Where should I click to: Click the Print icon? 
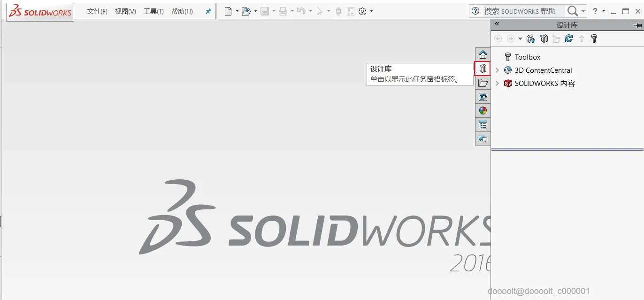[x=283, y=11]
